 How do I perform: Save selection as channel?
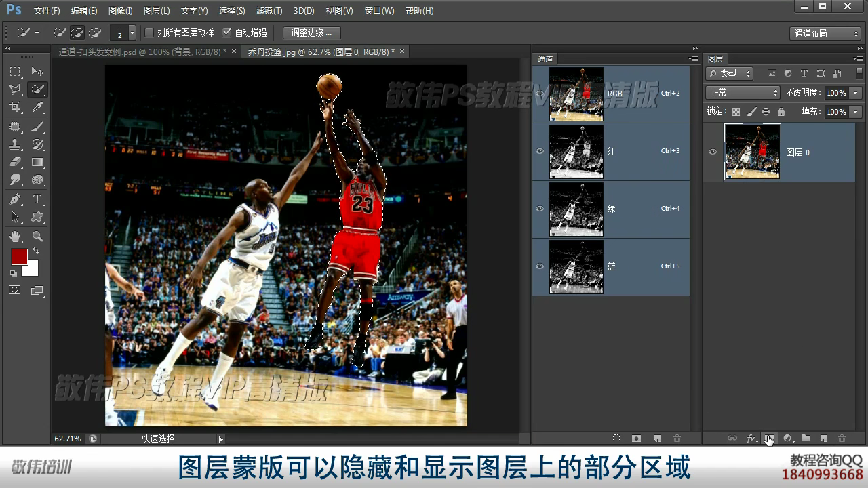click(636, 439)
